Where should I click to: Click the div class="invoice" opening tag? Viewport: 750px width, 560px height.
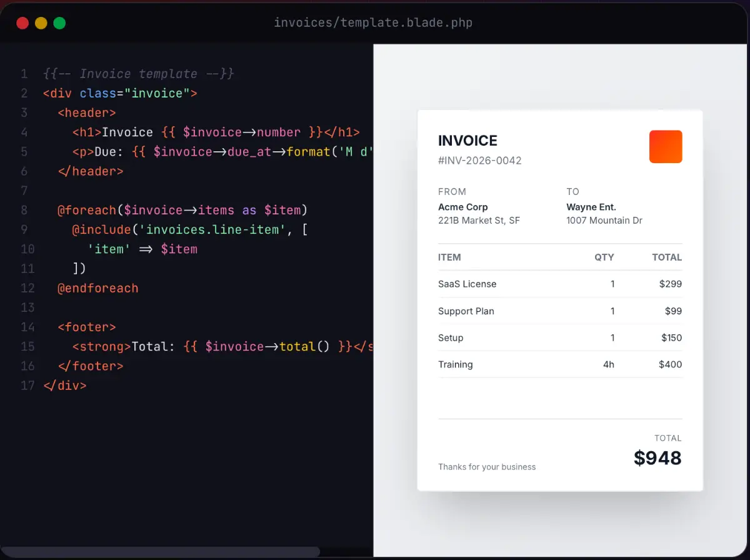pyautogui.click(x=121, y=93)
